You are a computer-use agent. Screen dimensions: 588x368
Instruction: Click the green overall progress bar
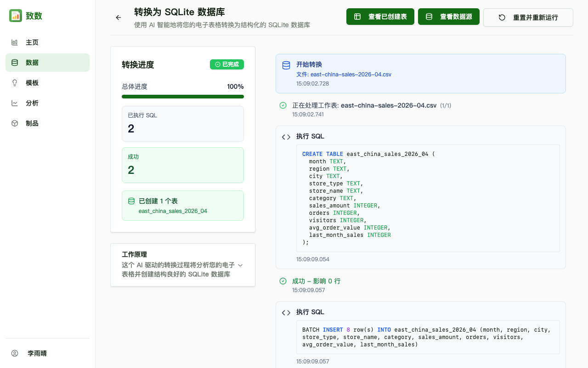click(183, 97)
